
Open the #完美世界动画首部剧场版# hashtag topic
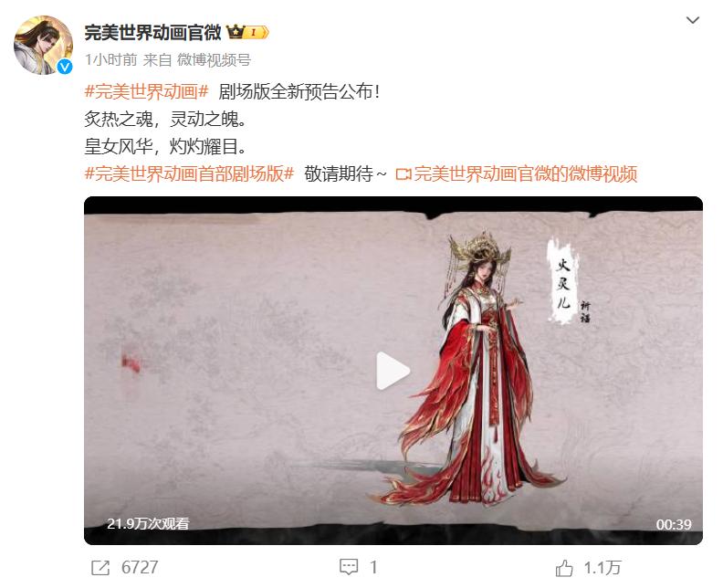click(x=190, y=173)
